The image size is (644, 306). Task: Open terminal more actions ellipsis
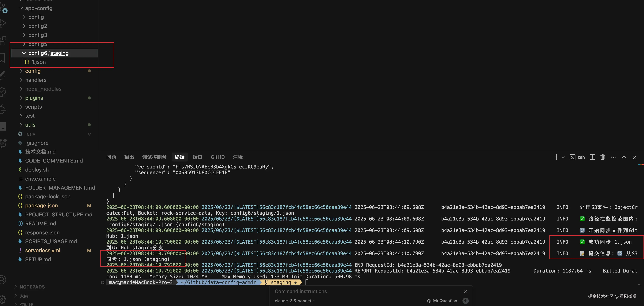click(x=613, y=157)
